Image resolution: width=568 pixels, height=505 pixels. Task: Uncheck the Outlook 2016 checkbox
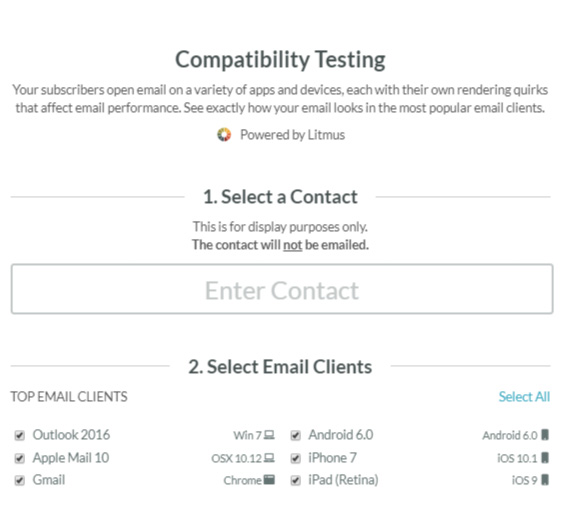click(x=20, y=435)
